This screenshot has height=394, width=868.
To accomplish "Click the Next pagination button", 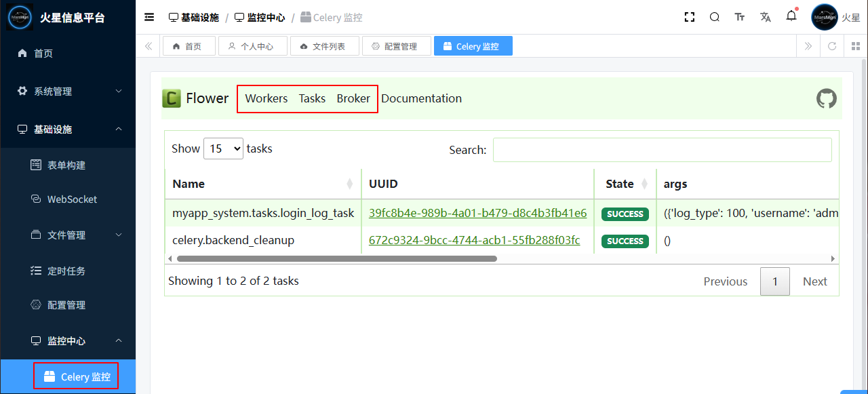I will (814, 281).
